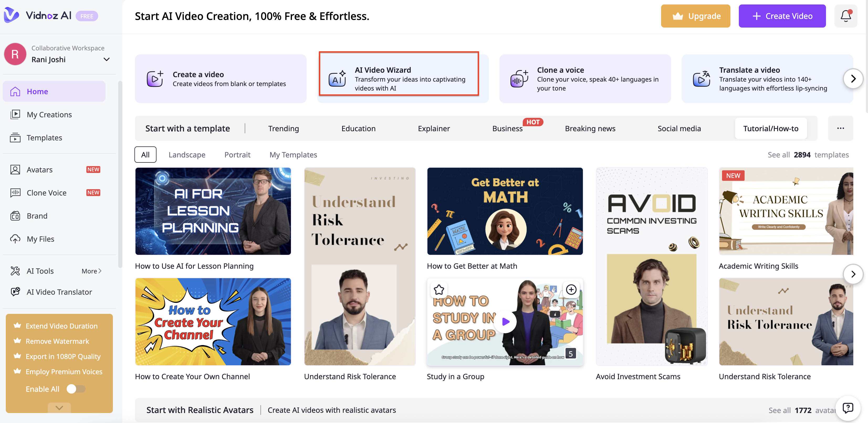Toggle the Enable All switch

click(x=76, y=389)
